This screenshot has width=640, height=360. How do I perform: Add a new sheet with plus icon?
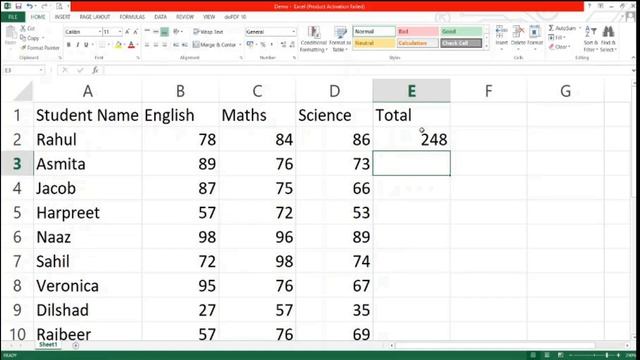(76, 345)
